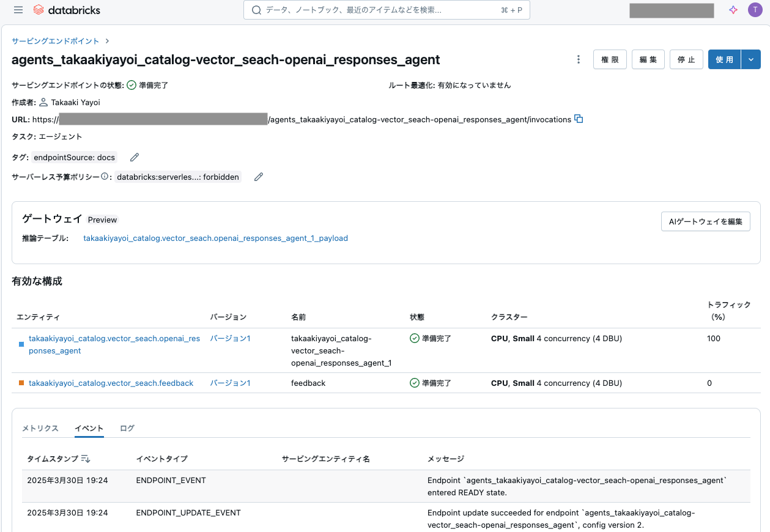Open the kebab menu beside the endpoint name
Screen dimensions: 770x532
(578, 59)
